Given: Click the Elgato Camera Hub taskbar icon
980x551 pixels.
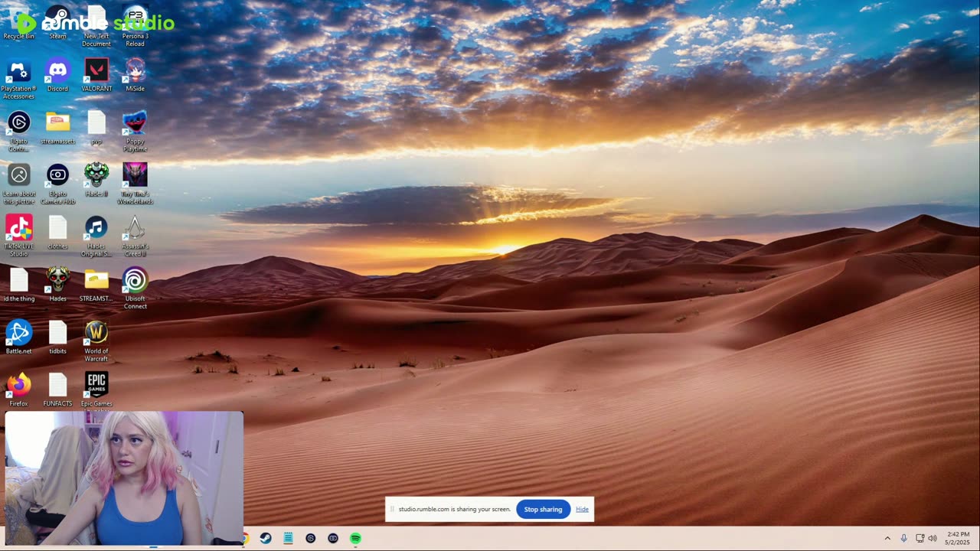Looking at the screenshot, I should click(333, 539).
